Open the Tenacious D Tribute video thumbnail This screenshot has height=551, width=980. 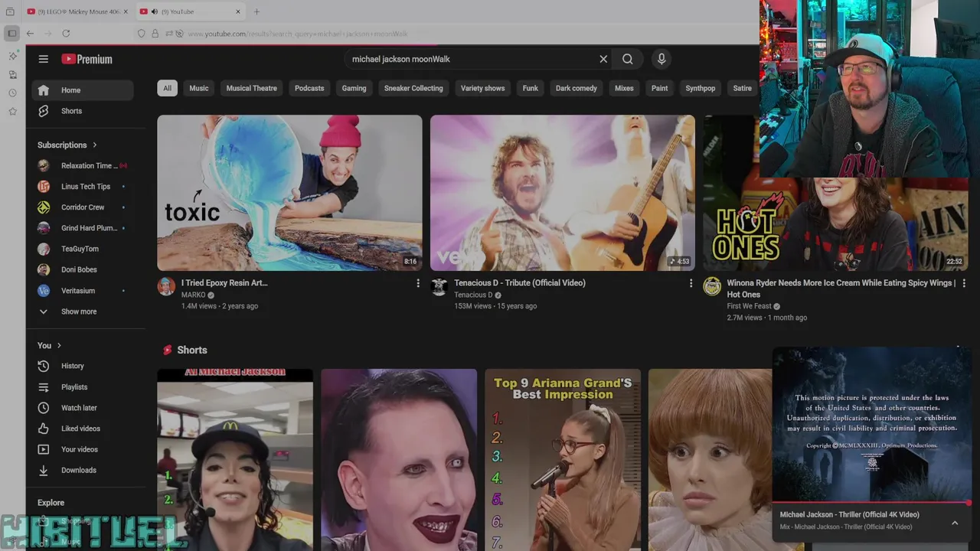(x=563, y=193)
